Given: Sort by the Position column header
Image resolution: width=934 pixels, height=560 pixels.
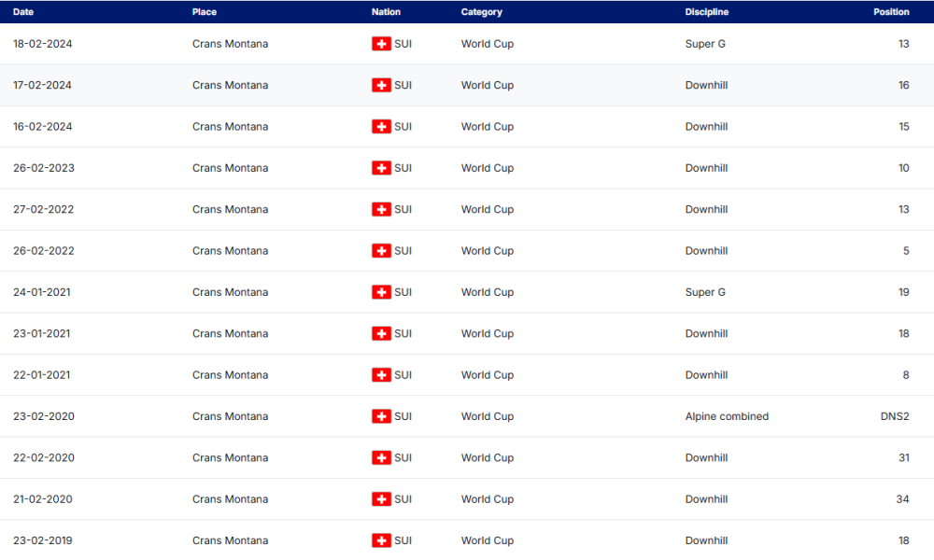Looking at the screenshot, I should [x=891, y=12].
